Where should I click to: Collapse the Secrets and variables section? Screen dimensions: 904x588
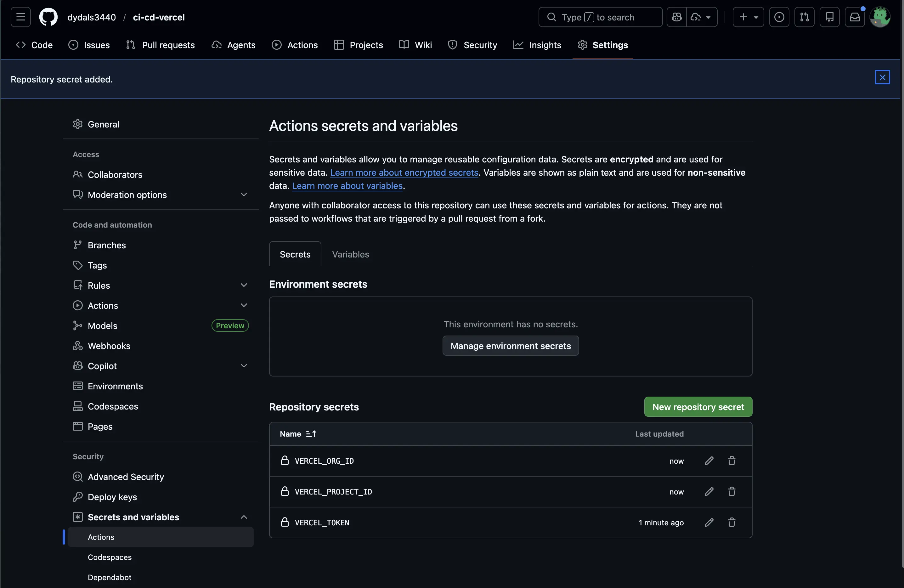tap(244, 517)
